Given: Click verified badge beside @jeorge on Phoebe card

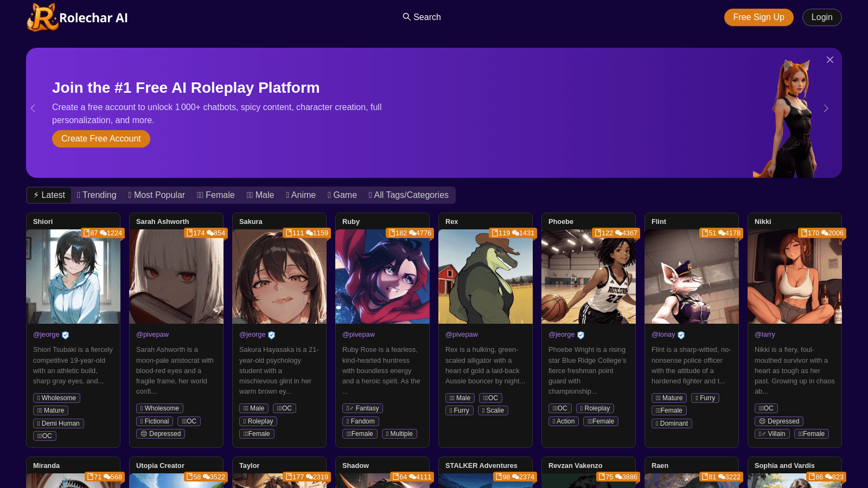Looking at the screenshot, I should click(581, 335).
